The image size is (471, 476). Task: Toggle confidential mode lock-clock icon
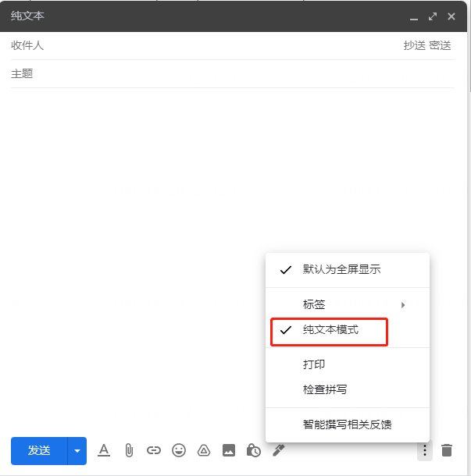click(x=253, y=450)
